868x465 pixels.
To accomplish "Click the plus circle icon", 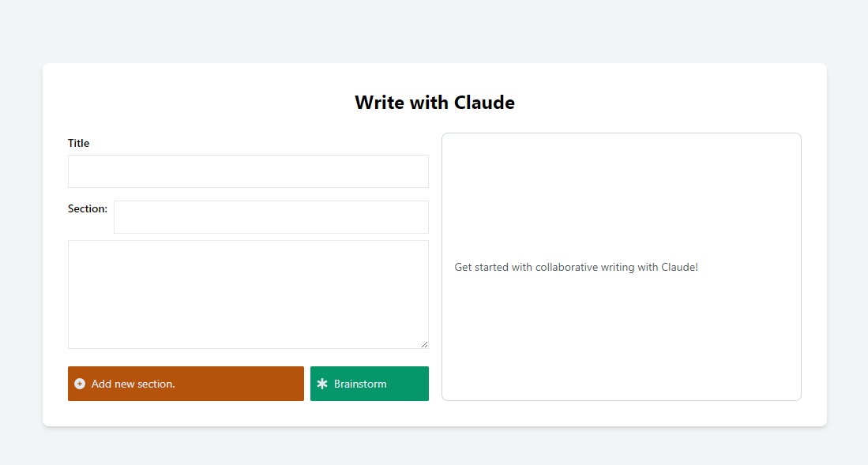I will pyautogui.click(x=80, y=384).
